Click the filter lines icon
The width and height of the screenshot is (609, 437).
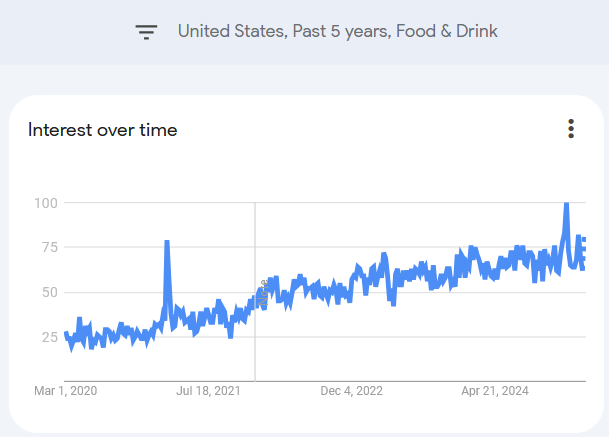tap(147, 32)
